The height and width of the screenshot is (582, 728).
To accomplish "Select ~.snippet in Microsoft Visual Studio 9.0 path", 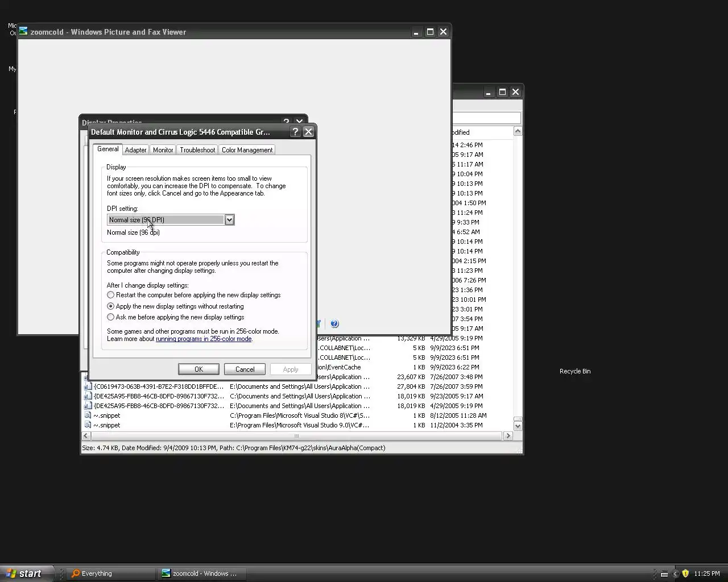I will (106, 425).
